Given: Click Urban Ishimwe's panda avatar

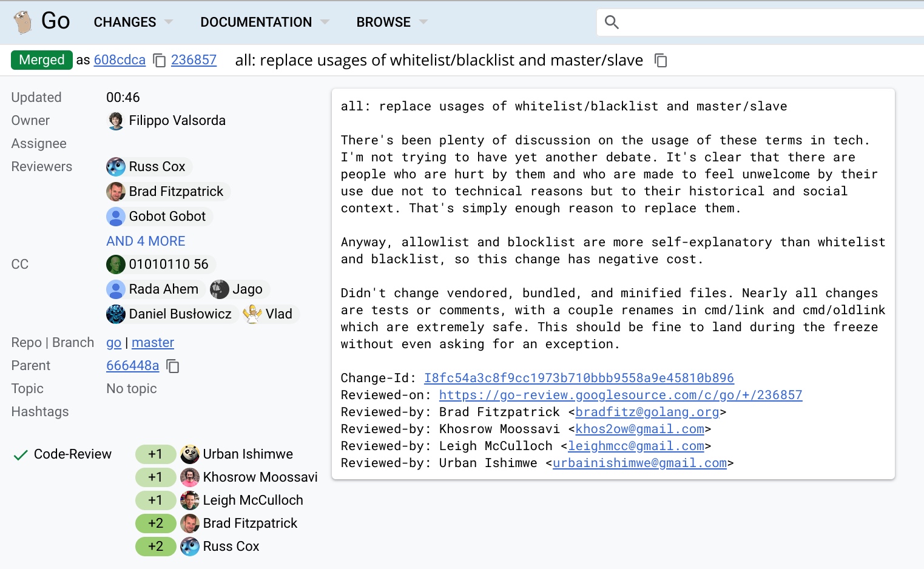Looking at the screenshot, I should pyautogui.click(x=190, y=454).
